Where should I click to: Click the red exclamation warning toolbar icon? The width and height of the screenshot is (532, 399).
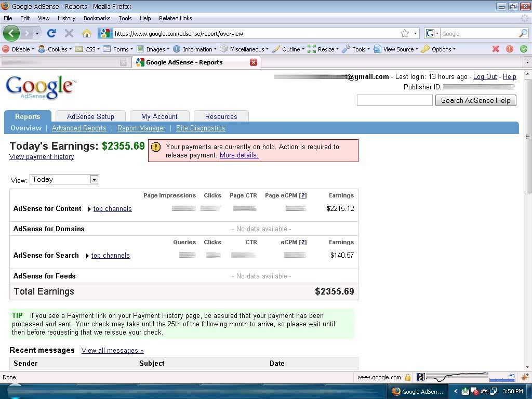(x=510, y=49)
